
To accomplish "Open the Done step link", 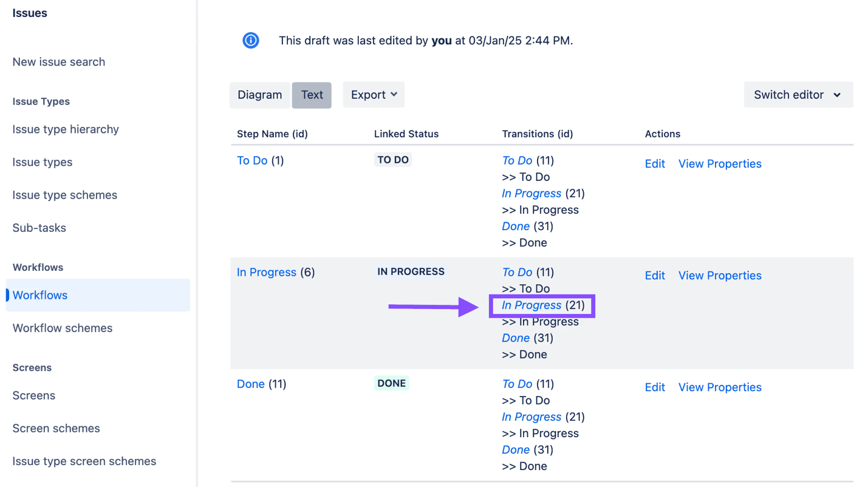I will click(251, 384).
